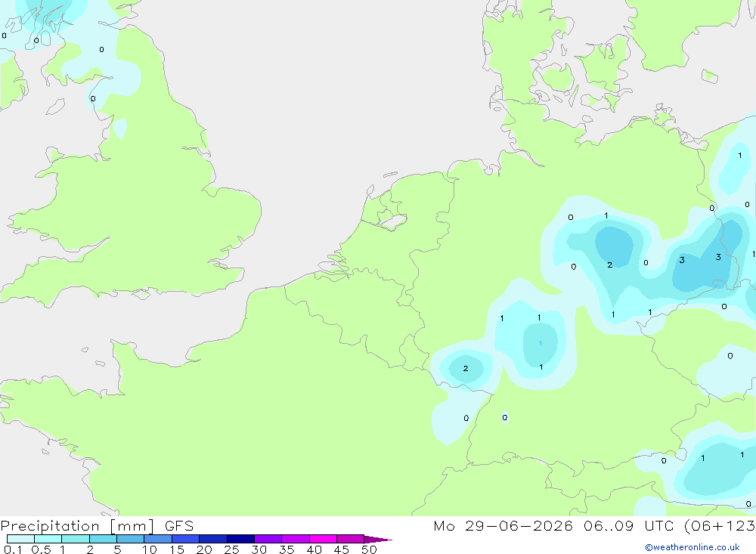Click the legend tick label "35"

pyautogui.click(x=287, y=549)
